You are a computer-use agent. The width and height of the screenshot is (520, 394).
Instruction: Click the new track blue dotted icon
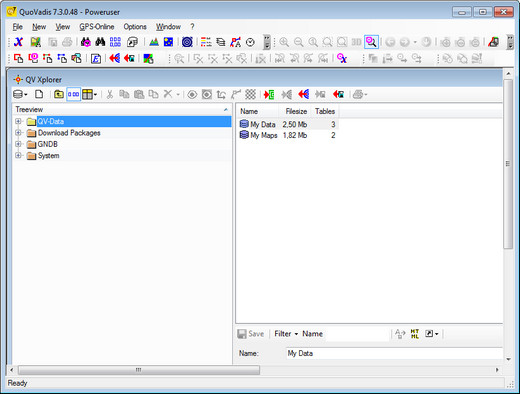62,59
